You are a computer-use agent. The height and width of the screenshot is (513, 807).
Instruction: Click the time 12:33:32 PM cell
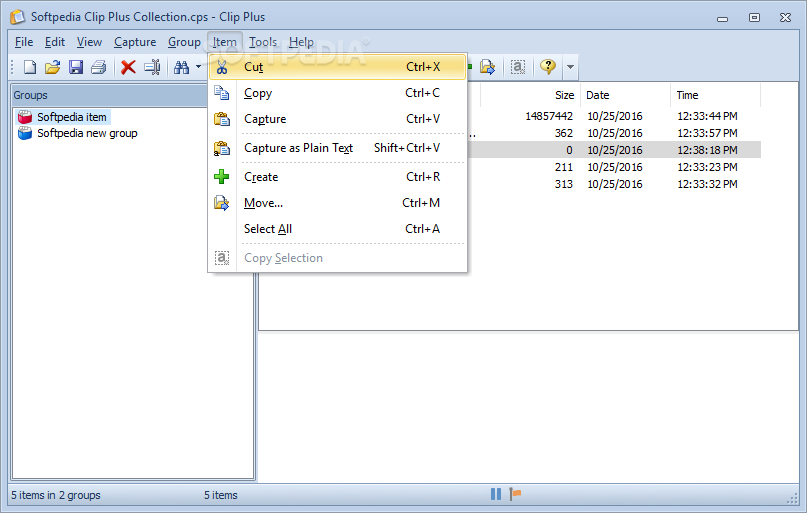707,184
